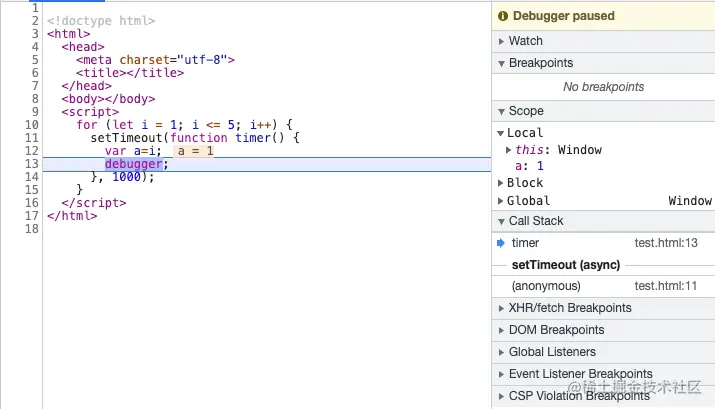Click line number 13 in gutter

click(x=32, y=164)
